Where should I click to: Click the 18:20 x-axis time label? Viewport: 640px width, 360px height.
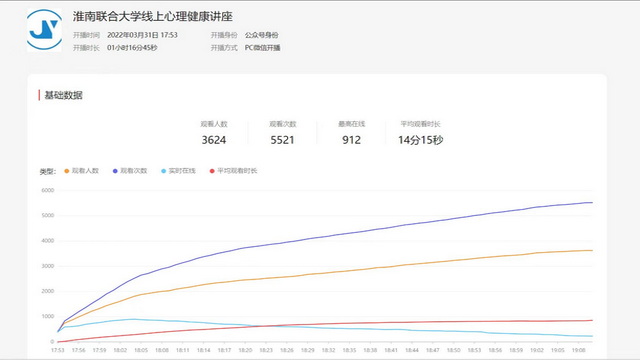(x=245, y=350)
